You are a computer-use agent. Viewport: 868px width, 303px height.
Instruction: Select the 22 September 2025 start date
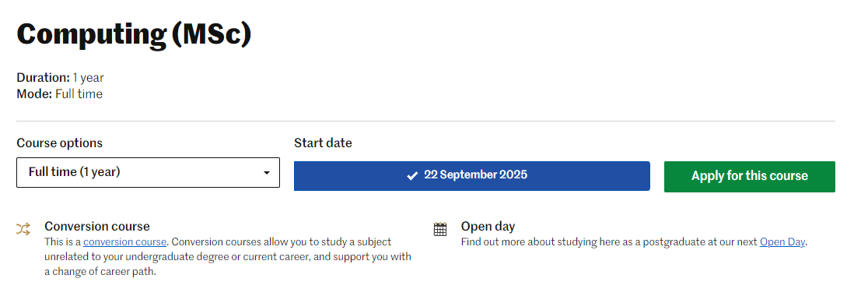(471, 176)
